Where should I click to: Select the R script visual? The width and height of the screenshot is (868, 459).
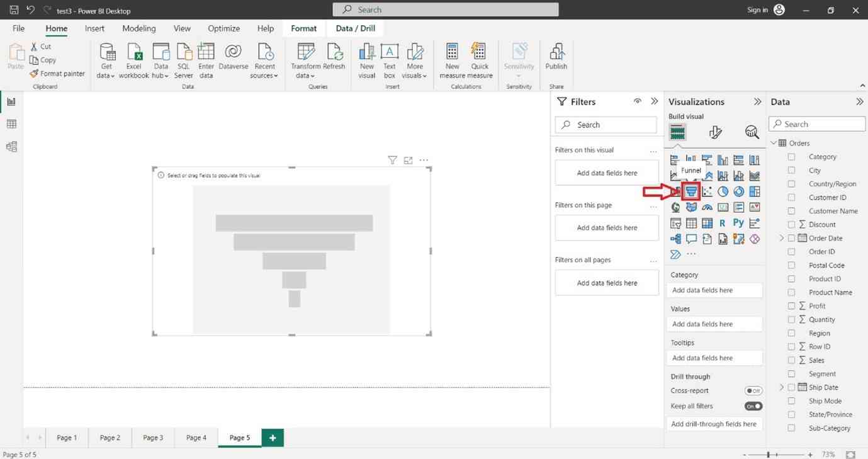[723, 223]
